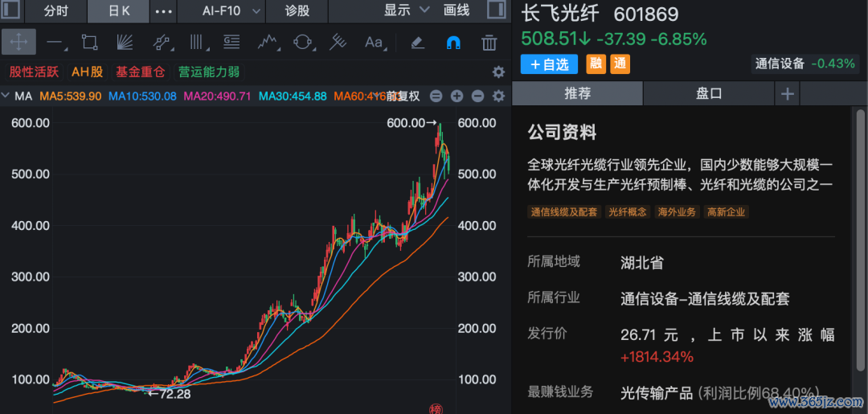Select the golden ratio levels tool
Image resolution: width=868 pixels, height=414 pixels.
click(x=231, y=42)
